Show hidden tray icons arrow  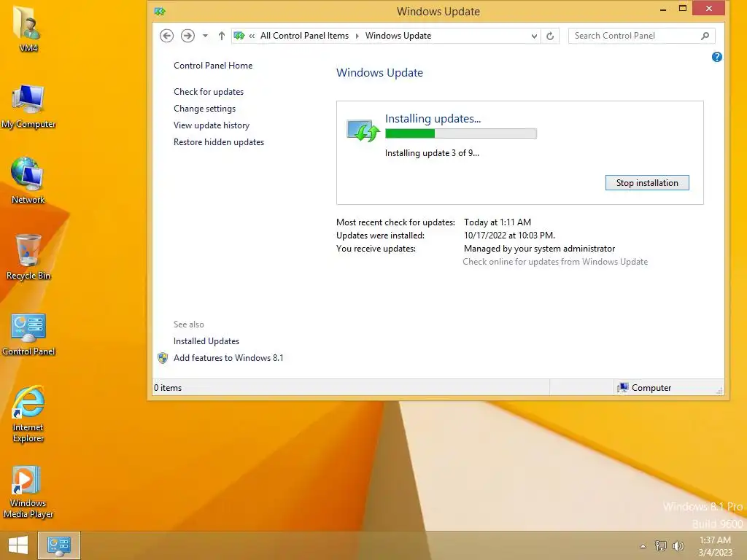pos(643,546)
